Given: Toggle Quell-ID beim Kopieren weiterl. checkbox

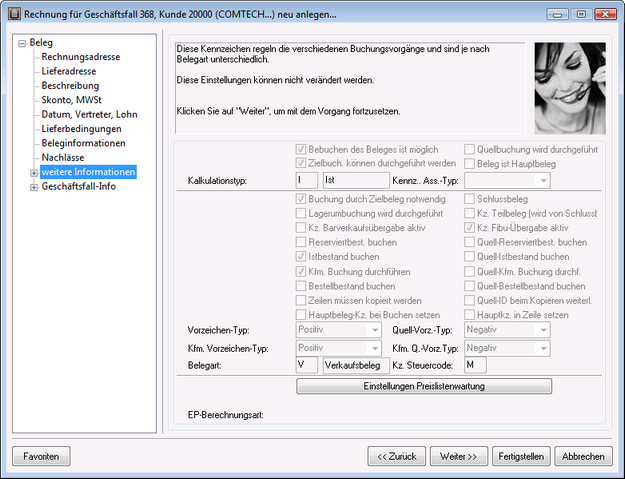Looking at the screenshot, I should point(470,300).
